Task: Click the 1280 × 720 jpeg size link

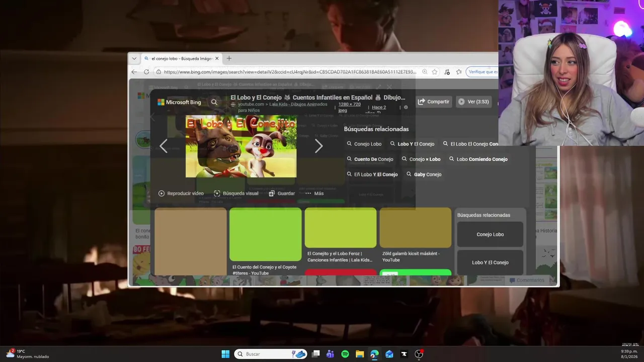Action: coord(349,107)
